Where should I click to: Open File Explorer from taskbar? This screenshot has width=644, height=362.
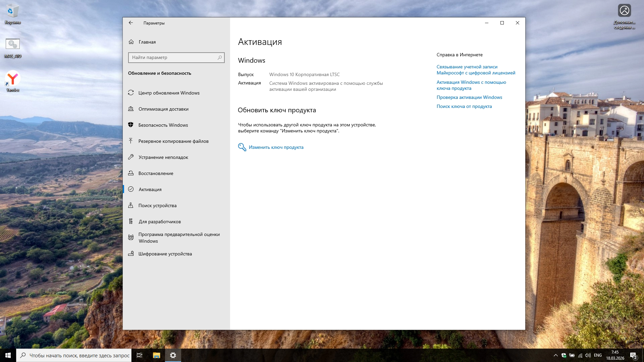pos(156,355)
